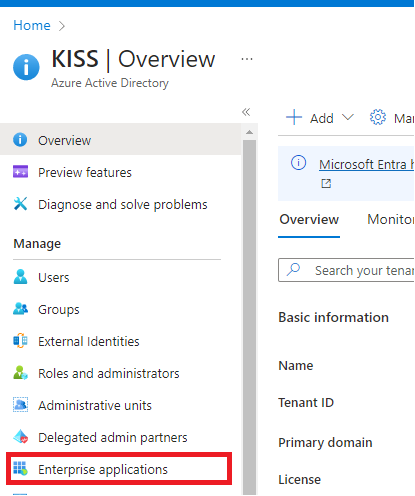
Task: Click the External Identities icon
Action: [20, 341]
